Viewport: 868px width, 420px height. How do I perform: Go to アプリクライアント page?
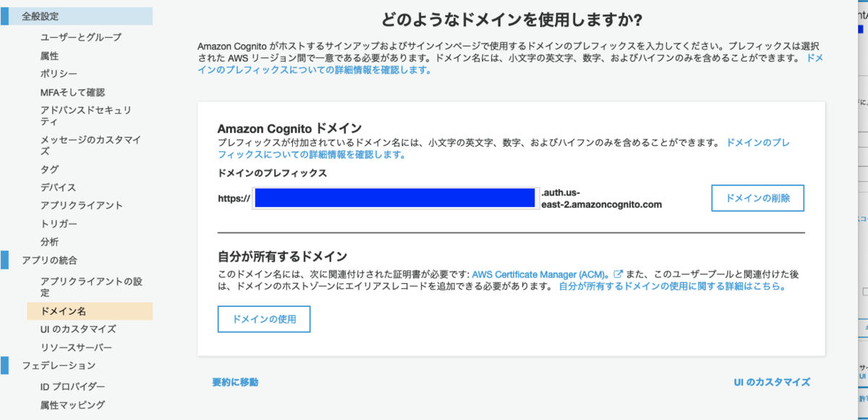pos(82,206)
